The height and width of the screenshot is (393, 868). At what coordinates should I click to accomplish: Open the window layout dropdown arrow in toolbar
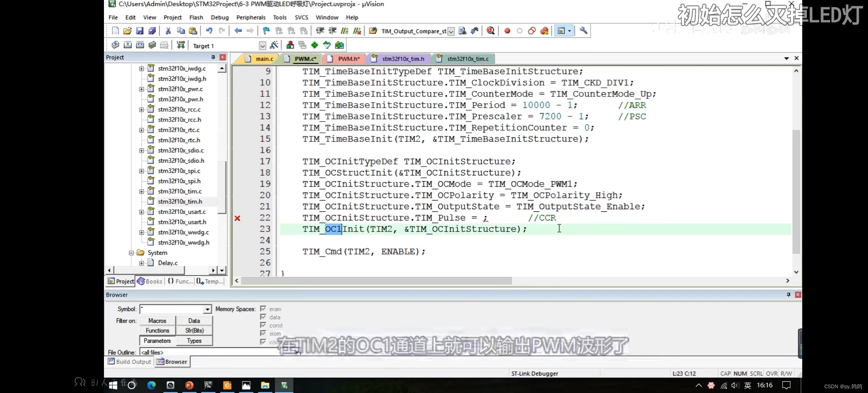570,31
